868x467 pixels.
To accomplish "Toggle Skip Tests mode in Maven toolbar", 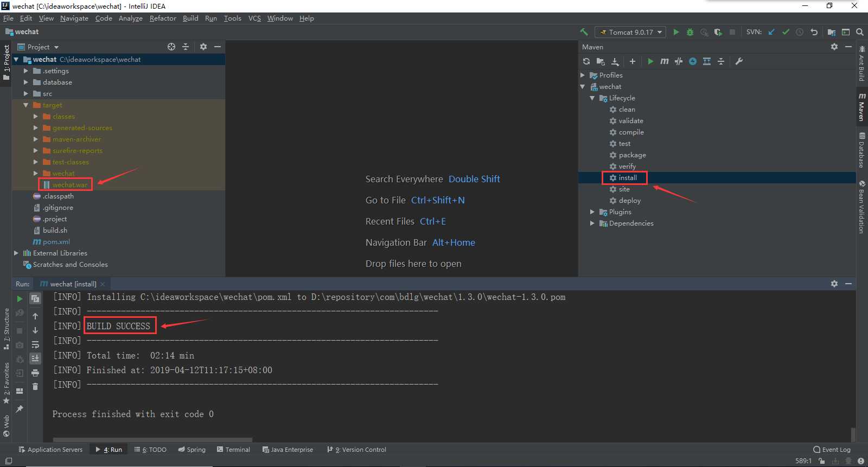I will click(x=693, y=61).
